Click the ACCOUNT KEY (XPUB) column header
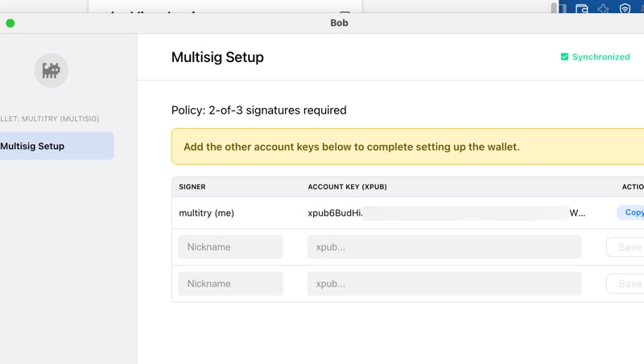Screen dimensions: 644x364 [x=347, y=187]
